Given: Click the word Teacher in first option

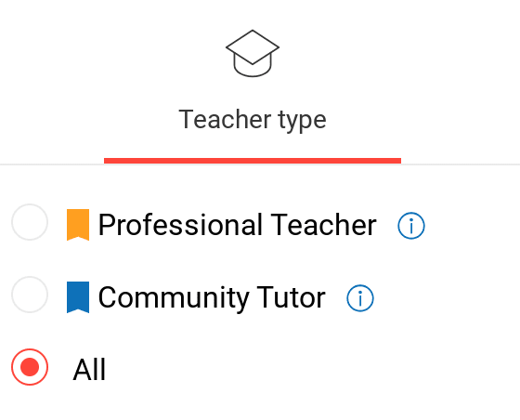Looking at the screenshot, I should [x=324, y=225].
